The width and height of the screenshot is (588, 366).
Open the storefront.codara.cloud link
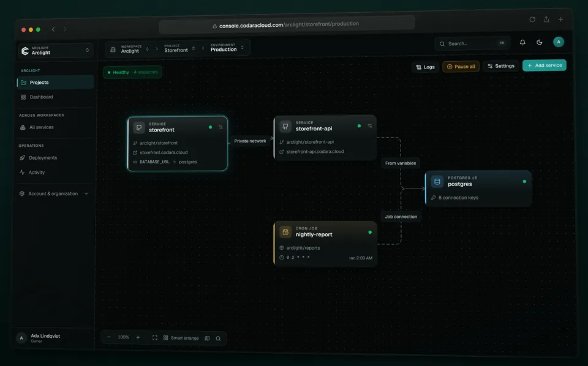pyautogui.click(x=164, y=152)
